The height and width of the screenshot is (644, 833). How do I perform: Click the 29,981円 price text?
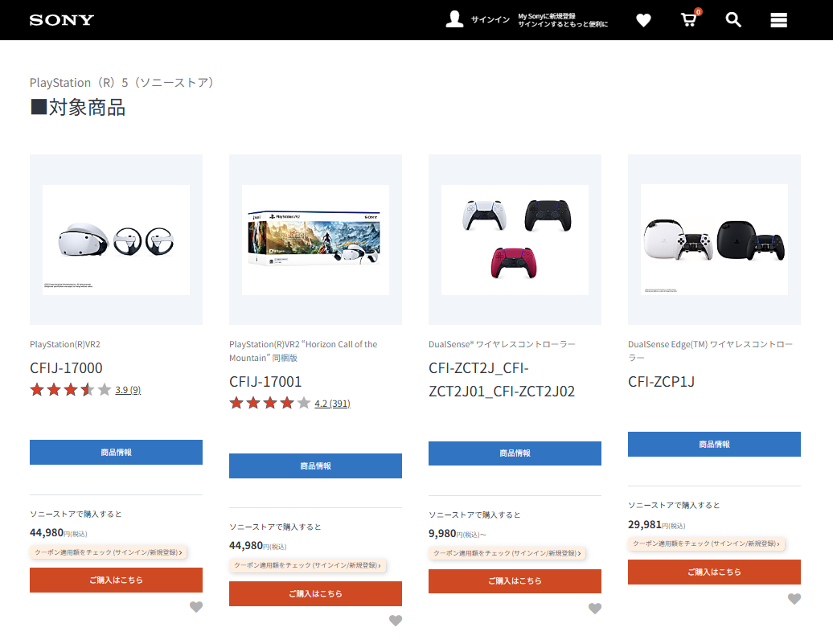click(657, 525)
